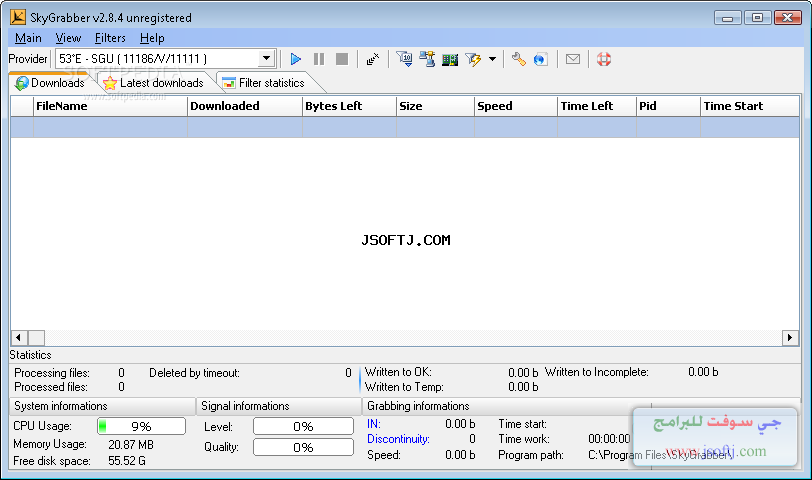Click the horizontal scrollbar thumb
The width and height of the screenshot is (812, 480).
point(36,338)
